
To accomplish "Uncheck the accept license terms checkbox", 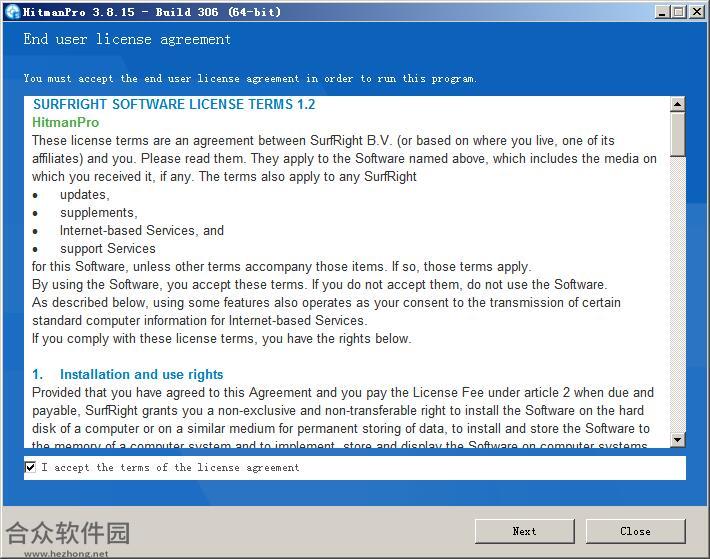I will click(30, 467).
